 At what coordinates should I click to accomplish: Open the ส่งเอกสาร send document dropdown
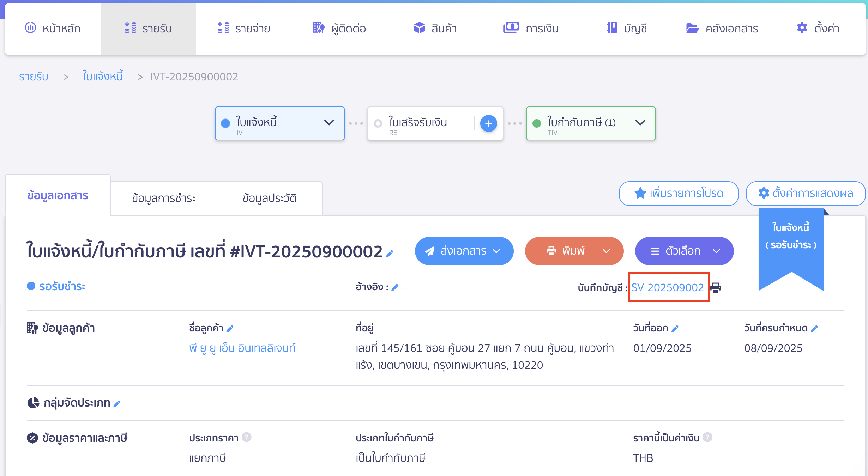[x=464, y=251]
